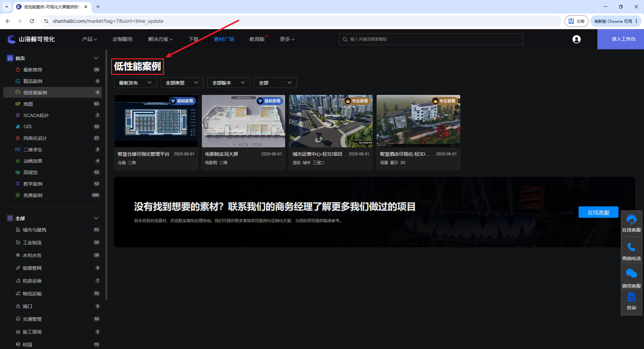644x349 pixels.
Task: Click the browser reload button
Action: pos(32,21)
